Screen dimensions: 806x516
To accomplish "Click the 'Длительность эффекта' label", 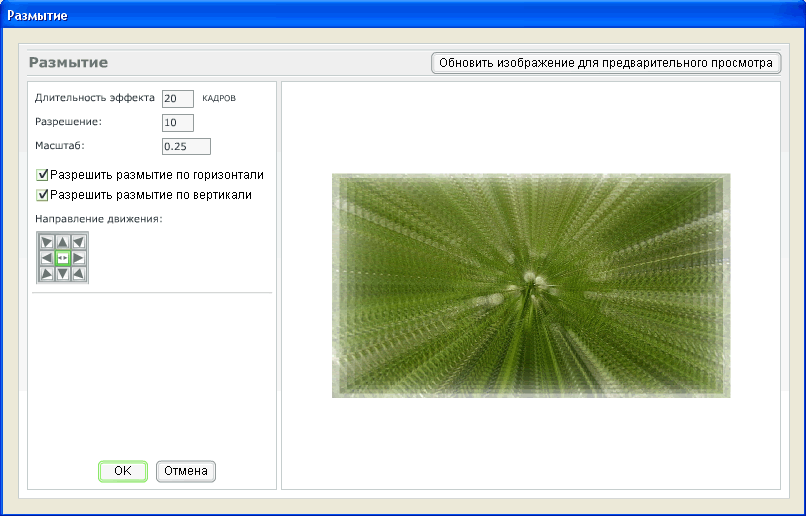I will point(95,98).
